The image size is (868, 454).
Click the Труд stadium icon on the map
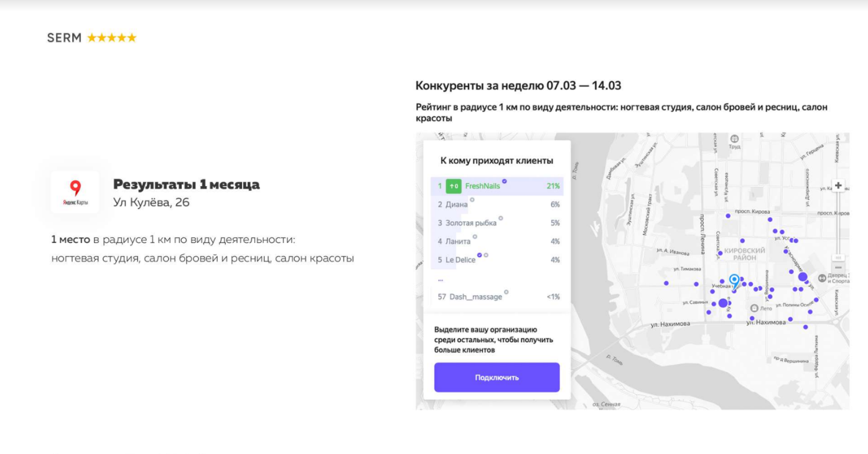[734, 139]
